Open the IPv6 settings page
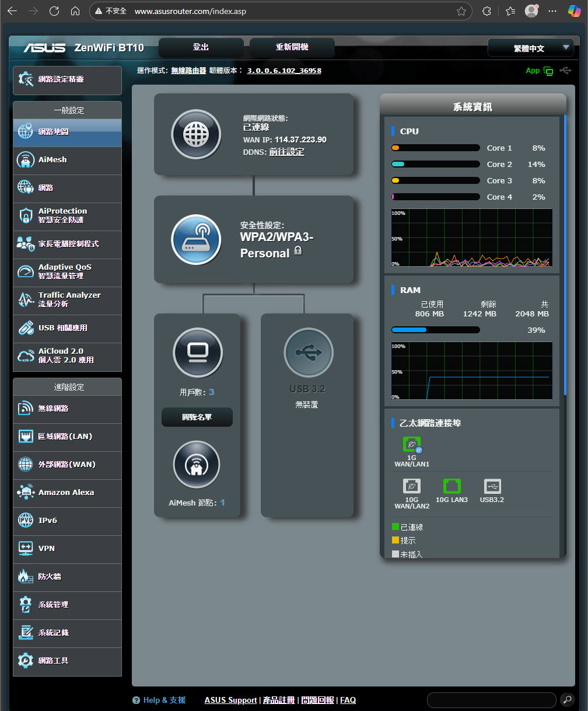 click(x=67, y=521)
